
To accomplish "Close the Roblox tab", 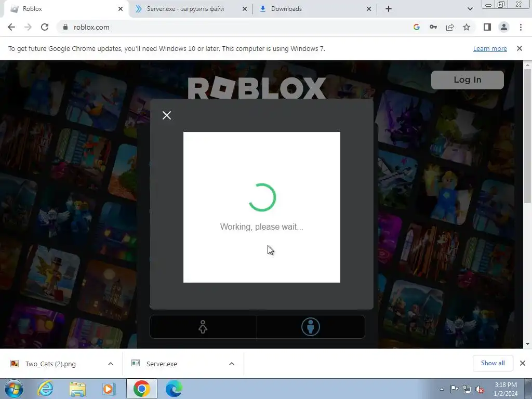I will tap(121, 9).
